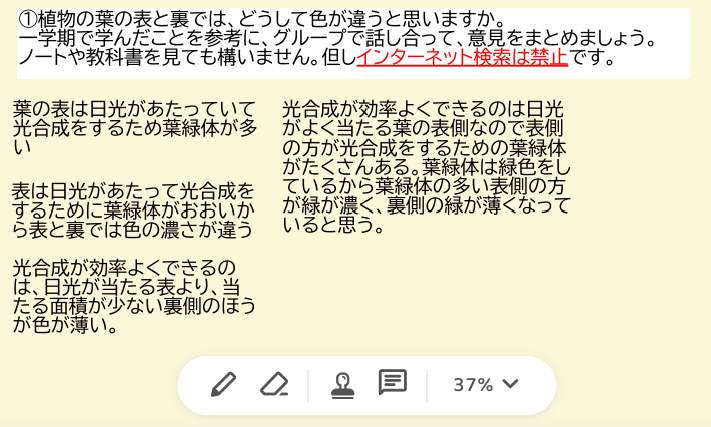The height and width of the screenshot is (427, 711).
Task: Click the line がたくさんある。葉緑体は緑色をし
Action: pyautogui.click(x=426, y=167)
